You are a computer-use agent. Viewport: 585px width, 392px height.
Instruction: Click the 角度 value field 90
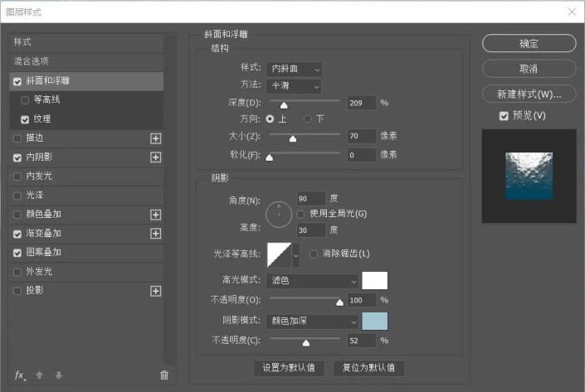[311, 199]
